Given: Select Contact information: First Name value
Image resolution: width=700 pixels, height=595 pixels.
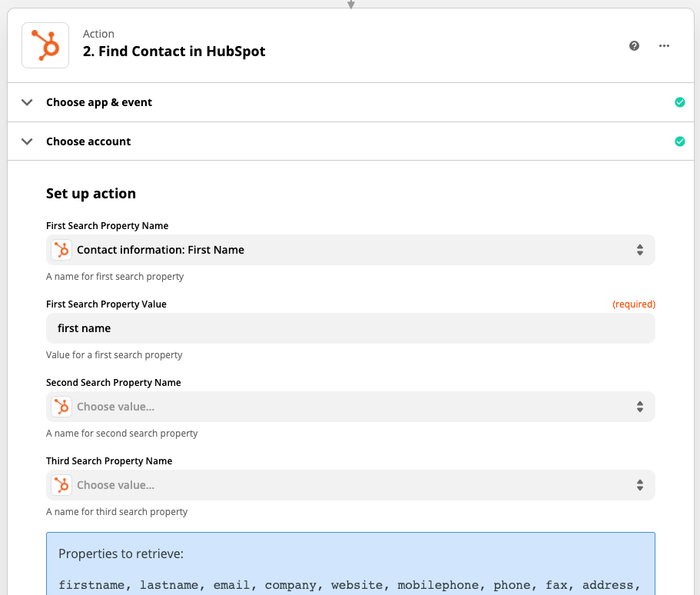Looking at the screenshot, I should pyautogui.click(x=161, y=250).
